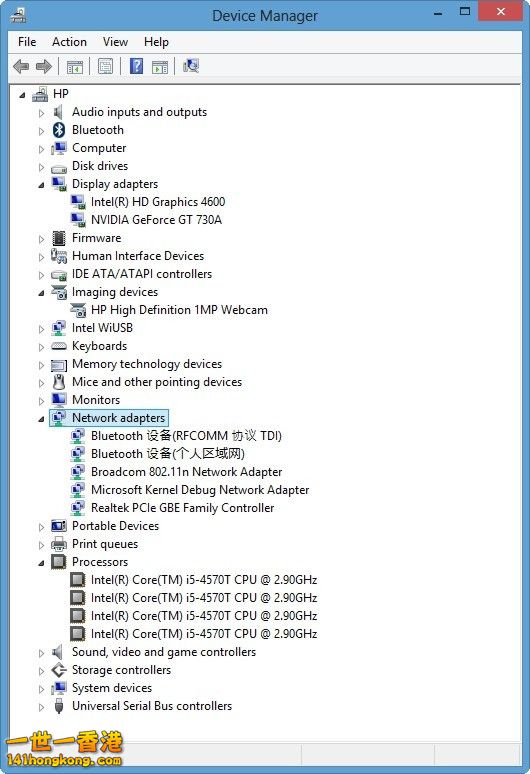Image resolution: width=530 pixels, height=774 pixels.
Task: Collapse the Network adapters arrow
Action: tap(41, 419)
